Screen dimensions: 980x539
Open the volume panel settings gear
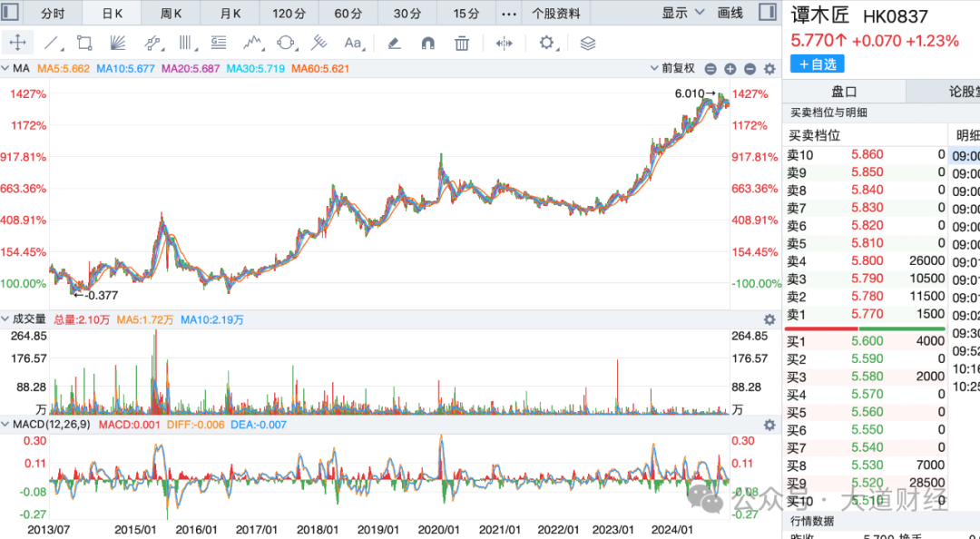click(x=769, y=319)
